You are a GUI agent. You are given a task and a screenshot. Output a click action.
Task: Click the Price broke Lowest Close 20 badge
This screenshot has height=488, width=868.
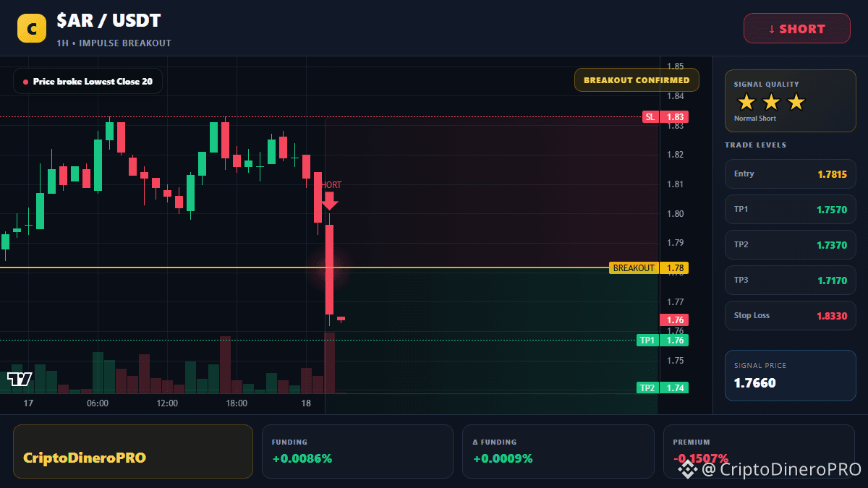tap(88, 82)
